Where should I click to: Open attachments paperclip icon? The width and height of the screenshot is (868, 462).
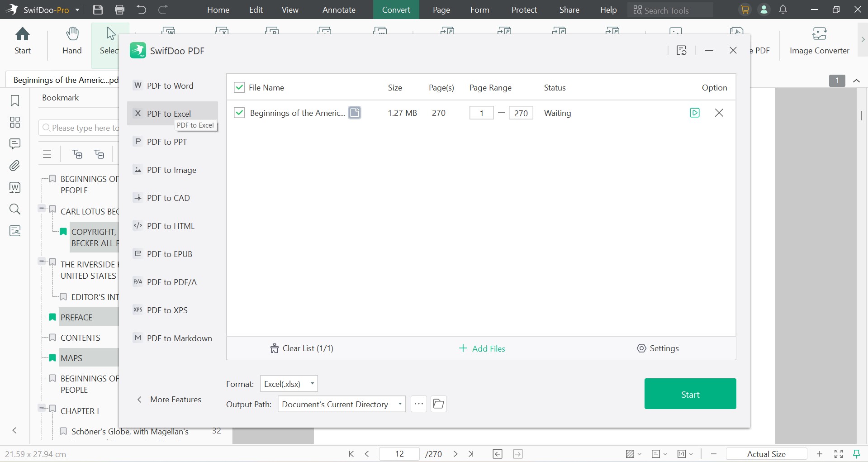15,166
